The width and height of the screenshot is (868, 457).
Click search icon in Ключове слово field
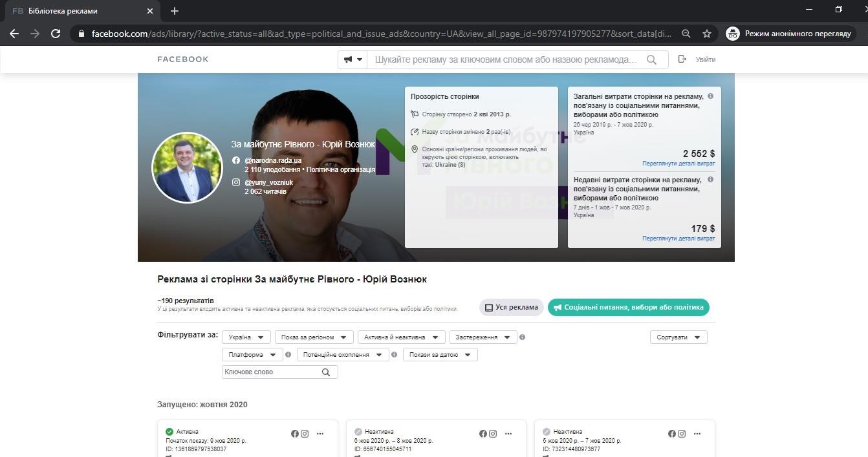coord(326,372)
